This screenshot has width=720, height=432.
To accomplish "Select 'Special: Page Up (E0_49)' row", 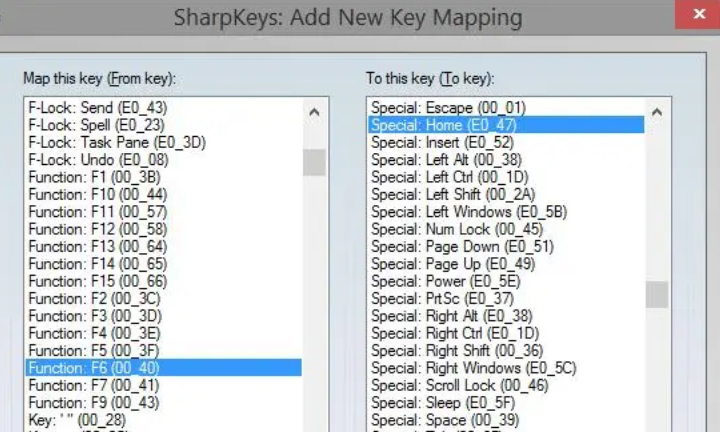I will [506, 264].
